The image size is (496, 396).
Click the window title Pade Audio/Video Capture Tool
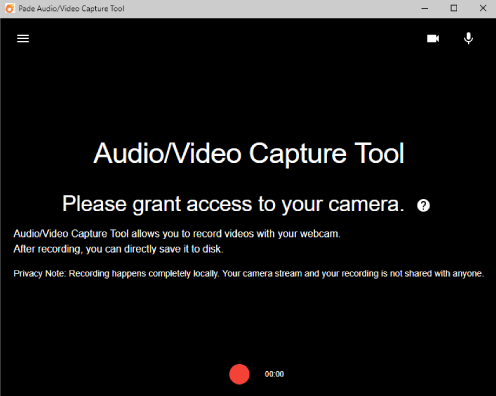point(71,9)
